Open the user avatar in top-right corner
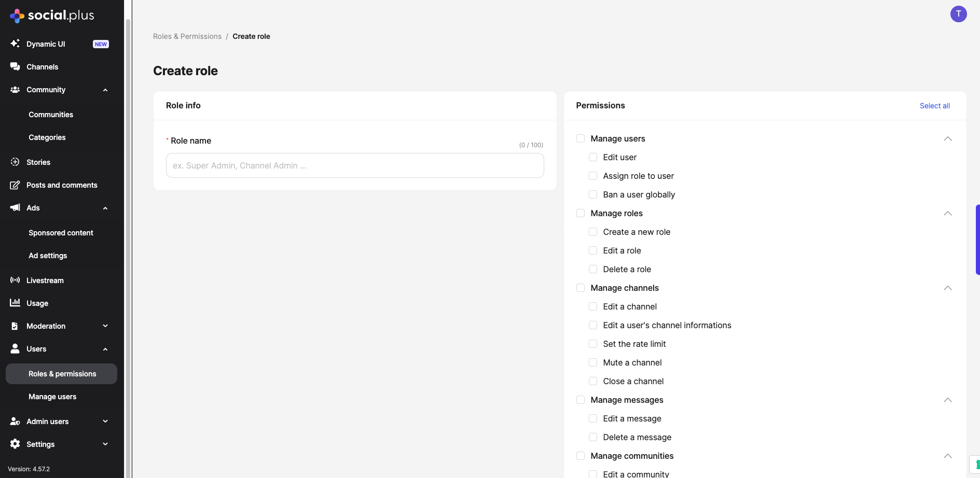 point(958,14)
